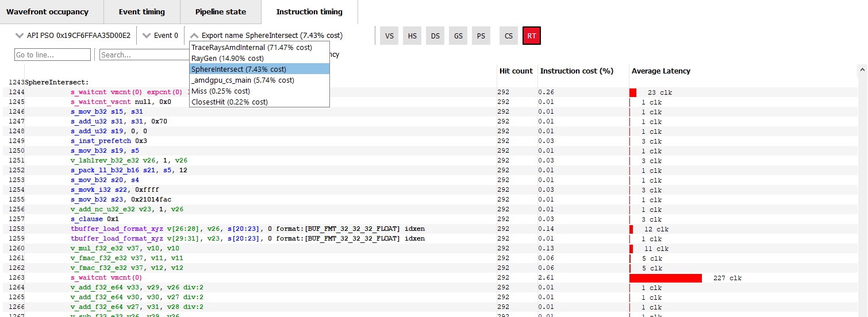Viewport: 868px width, 317px height.
Task: Select the GS shader stage button
Action: point(458,36)
